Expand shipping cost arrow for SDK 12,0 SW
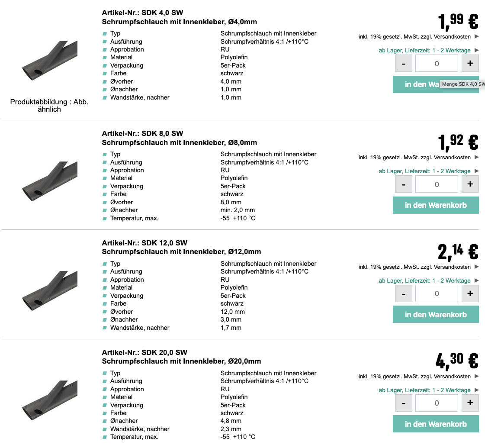Screen dimensions: 485x448 (476, 267)
